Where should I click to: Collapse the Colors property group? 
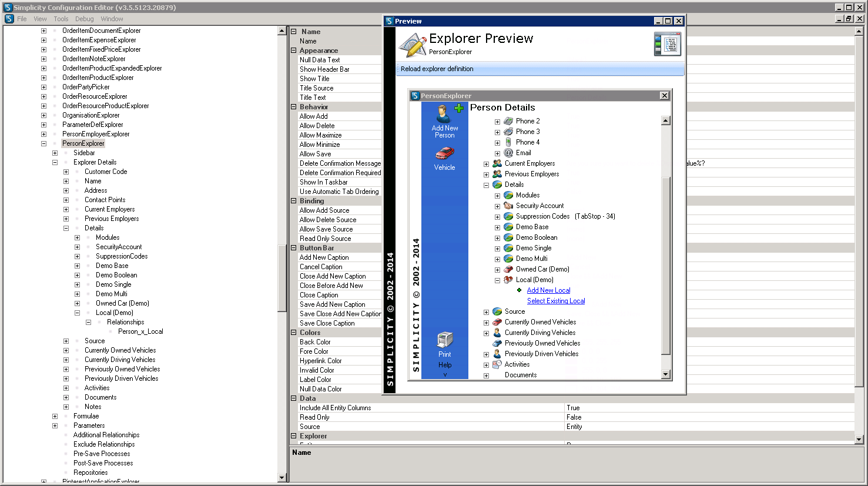tap(293, 333)
